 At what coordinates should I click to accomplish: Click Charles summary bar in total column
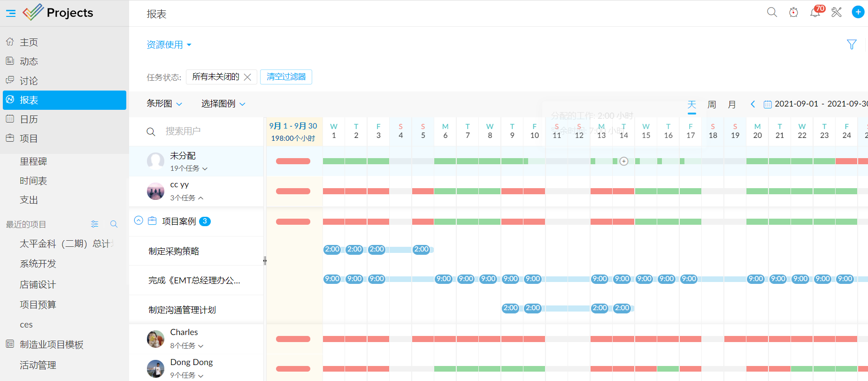293,339
